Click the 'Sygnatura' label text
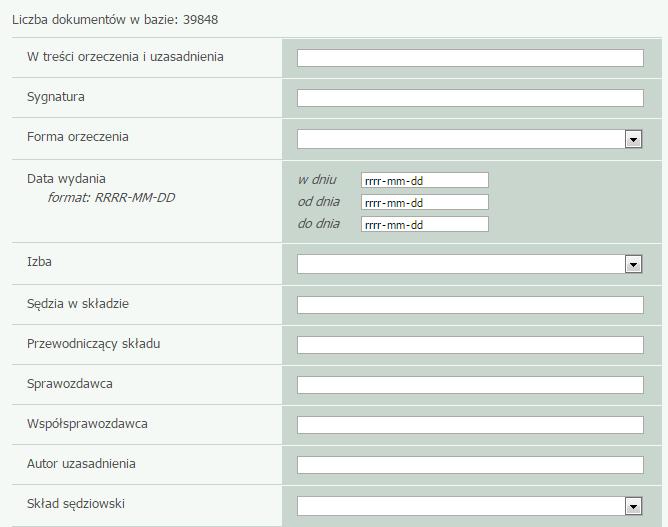Image resolution: width=668 pixels, height=527 pixels. tap(56, 97)
